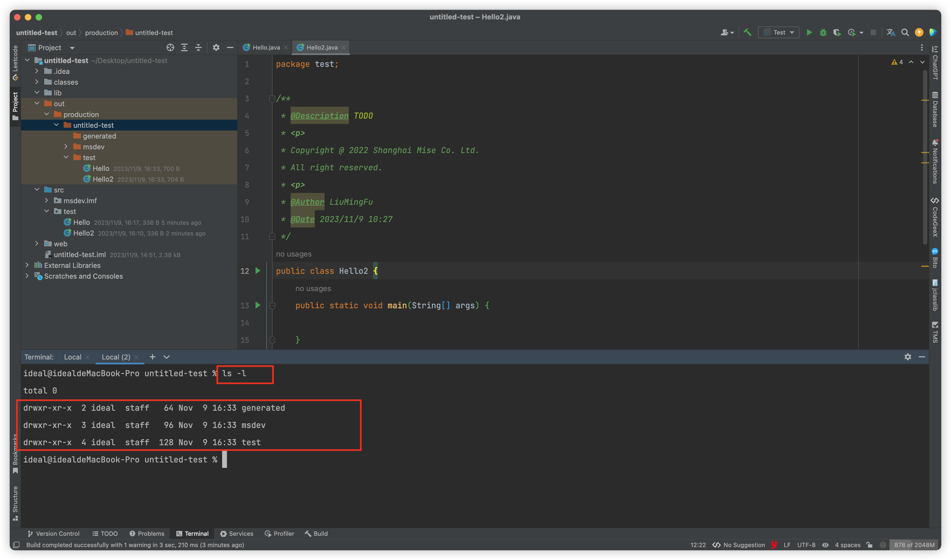Click the grey Stop square button
Image resolution: width=951 pixels, height=560 pixels.
pyautogui.click(x=873, y=32)
